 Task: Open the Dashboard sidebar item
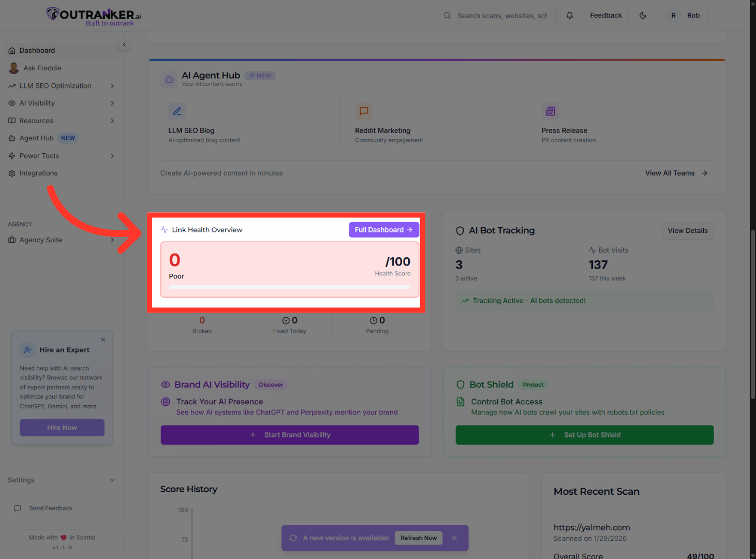tap(37, 50)
